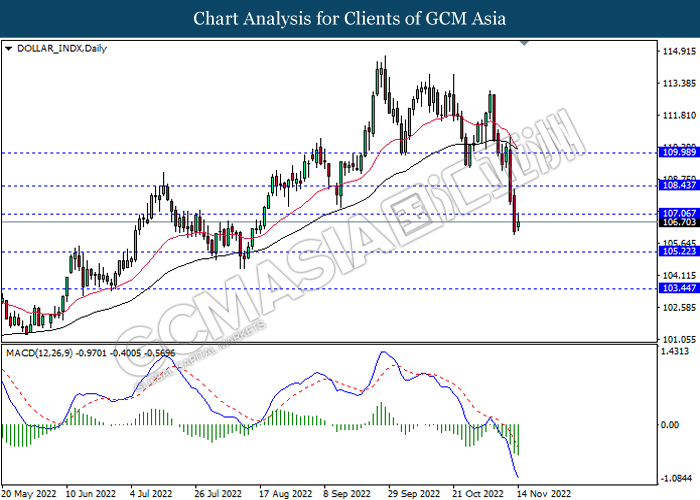Click the 4 Jul 2022 date label

click(x=151, y=493)
